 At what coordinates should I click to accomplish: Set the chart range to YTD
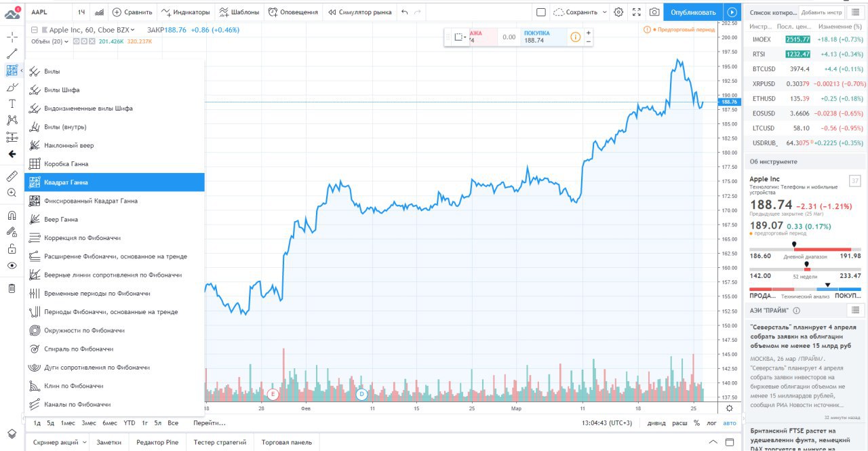point(129,423)
